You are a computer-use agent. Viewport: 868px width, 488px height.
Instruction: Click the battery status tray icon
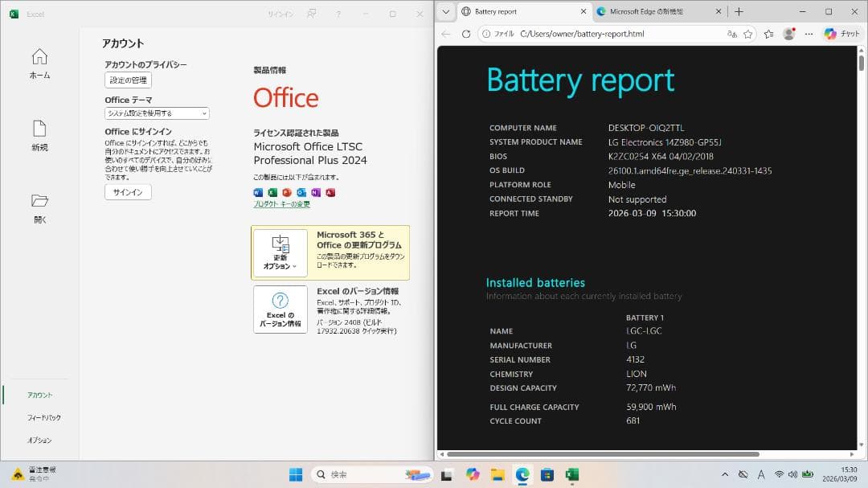pyautogui.click(x=808, y=474)
